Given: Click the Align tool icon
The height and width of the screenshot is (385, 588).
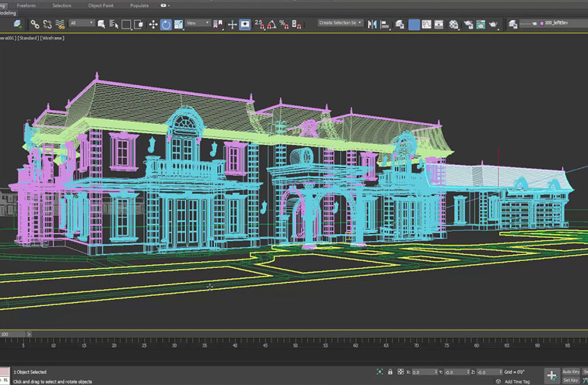Looking at the screenshot, I should (x=385, y=25).
